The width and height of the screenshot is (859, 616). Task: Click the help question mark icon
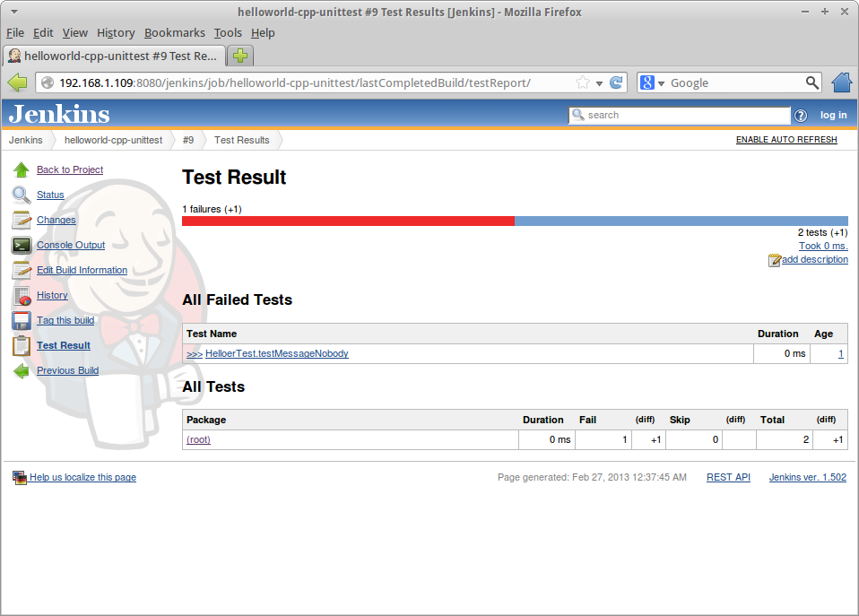(801, 115)
